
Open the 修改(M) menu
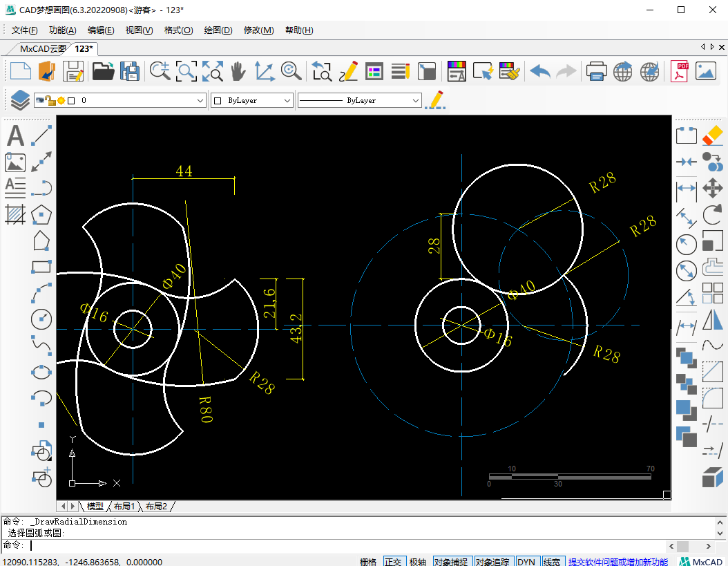[258, 30]
